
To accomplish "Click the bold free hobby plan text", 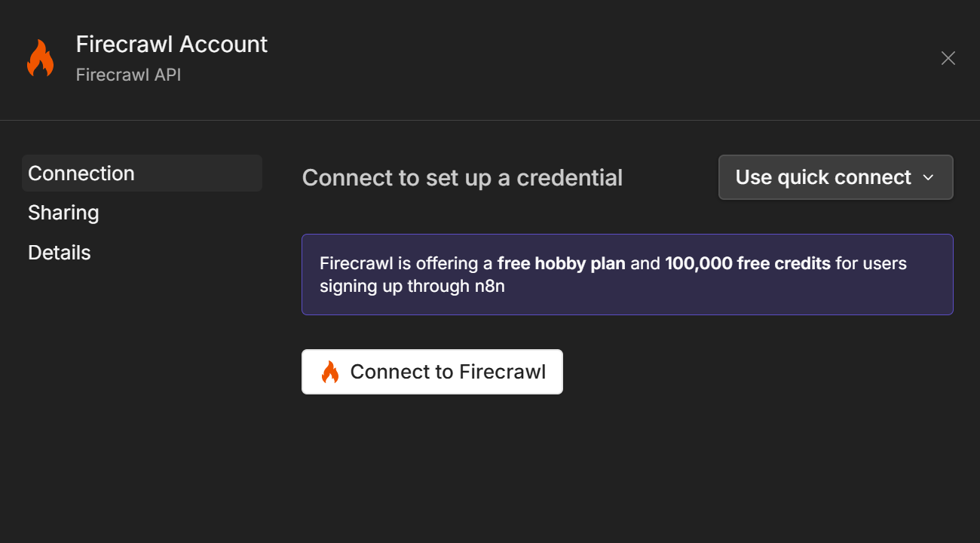I will pos(561,264).
